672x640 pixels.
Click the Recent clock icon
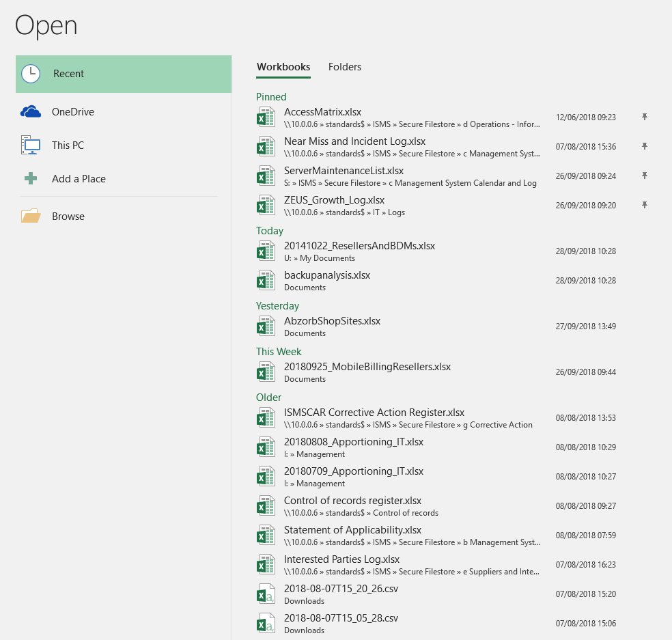pos(31,74)
